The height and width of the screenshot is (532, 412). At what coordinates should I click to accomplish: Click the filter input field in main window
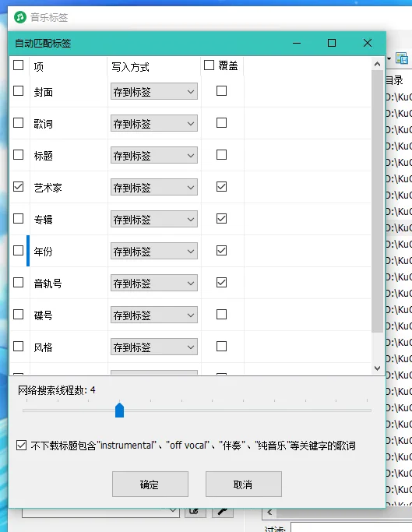click(x=351, y=527)
